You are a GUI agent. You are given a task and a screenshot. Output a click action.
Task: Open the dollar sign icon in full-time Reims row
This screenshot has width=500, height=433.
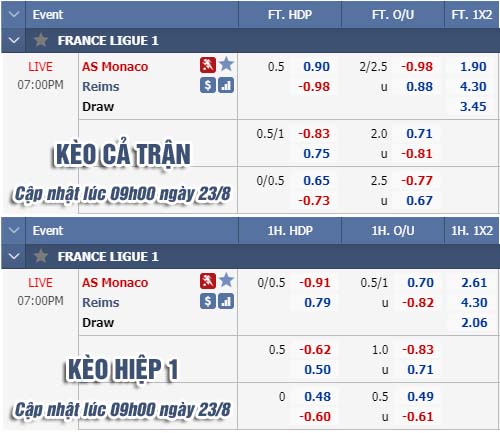(x=208, y=85)
